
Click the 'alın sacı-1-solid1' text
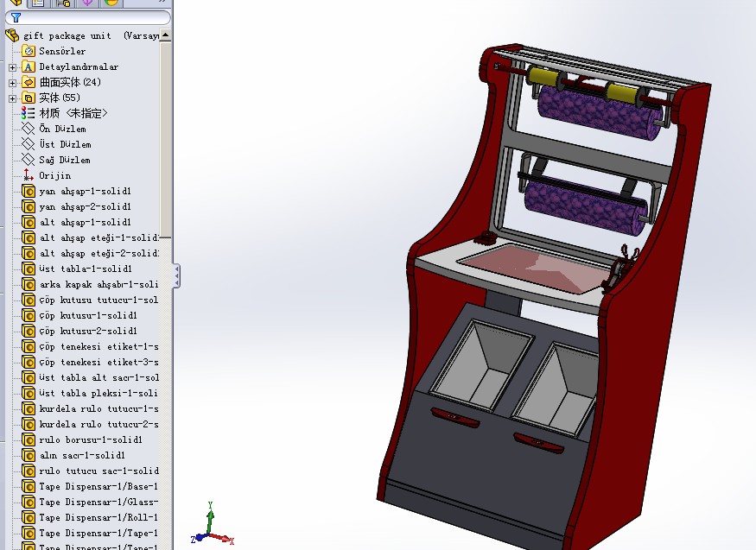click(82, 455)
